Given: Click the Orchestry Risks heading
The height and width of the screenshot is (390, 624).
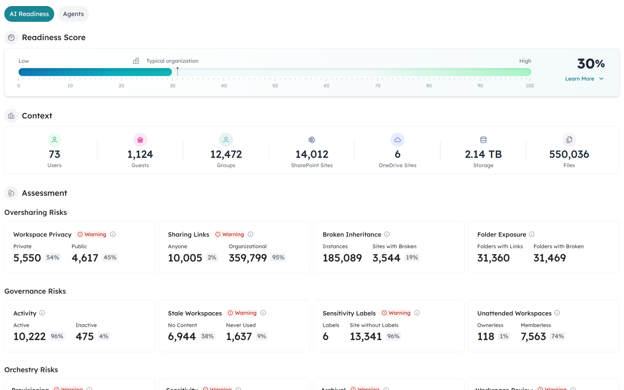Looking at the screenshot, I should click(x=31, y=370).
